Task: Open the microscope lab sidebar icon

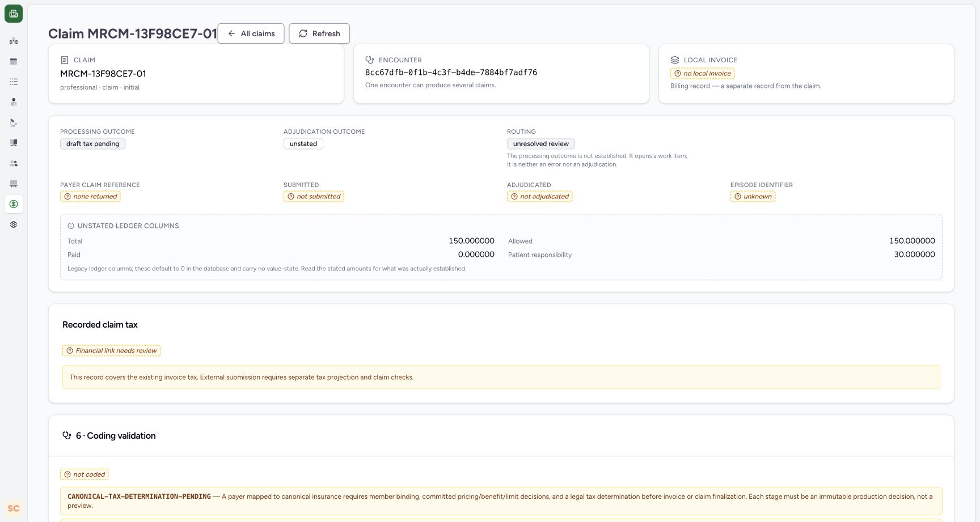Action: (x=14, y=122)
